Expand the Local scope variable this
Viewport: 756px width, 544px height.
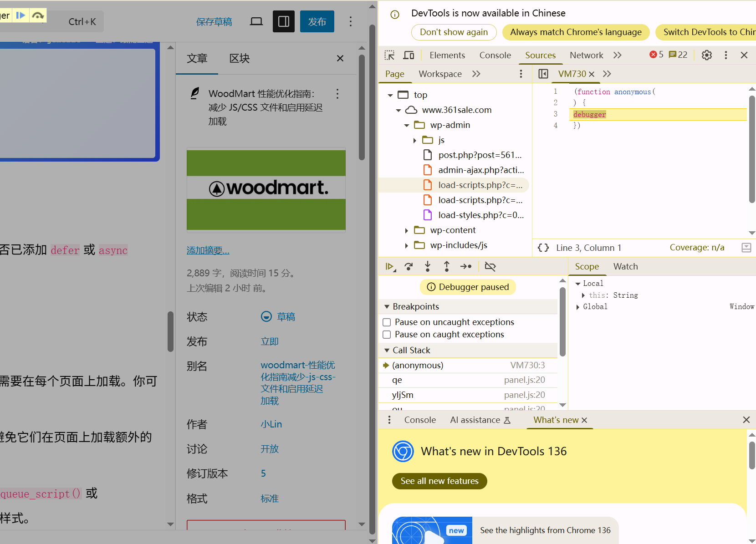point(584,295)
